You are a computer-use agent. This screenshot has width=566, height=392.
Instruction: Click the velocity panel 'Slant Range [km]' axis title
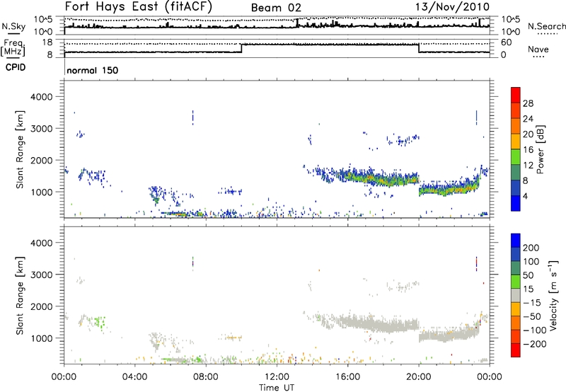pos(20,296)
